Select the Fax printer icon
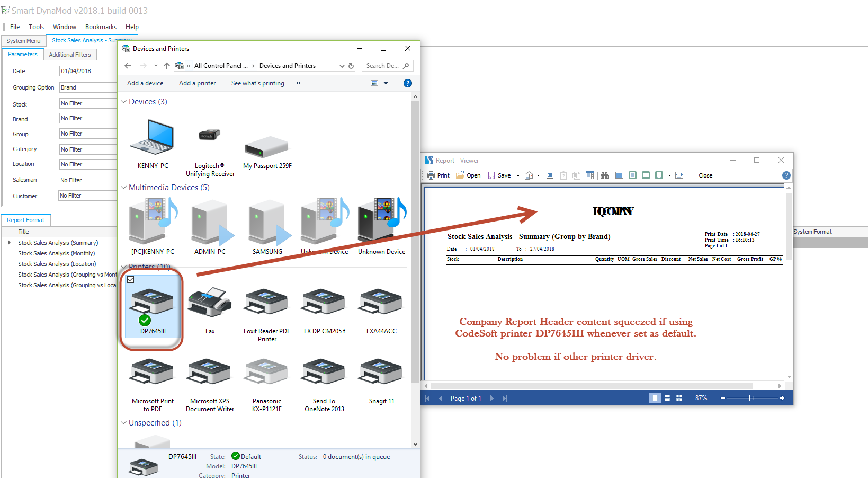 210,304
